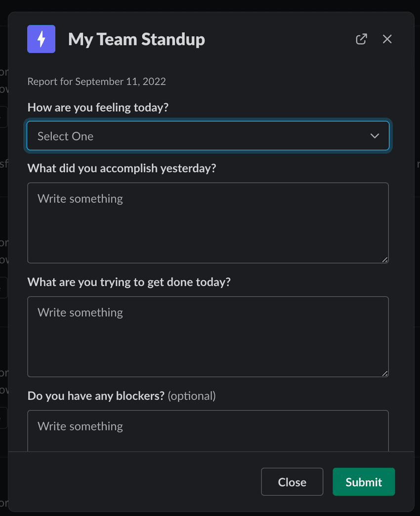420x516 pixels.
Task: Open the "Select One" feeling dropdown
Action: tap(208, 136)
